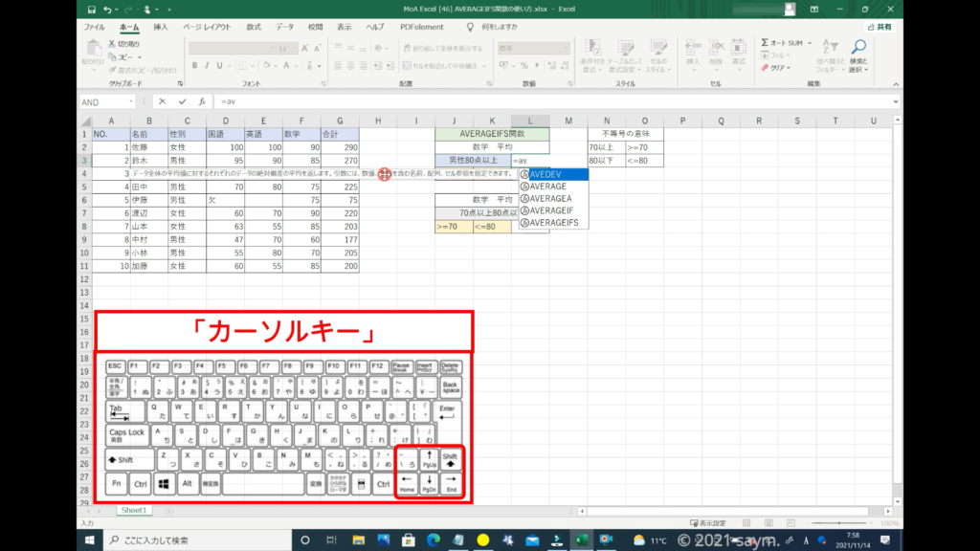
Task: Click the Undo arrow in title bar
Action: coord(107,10)
